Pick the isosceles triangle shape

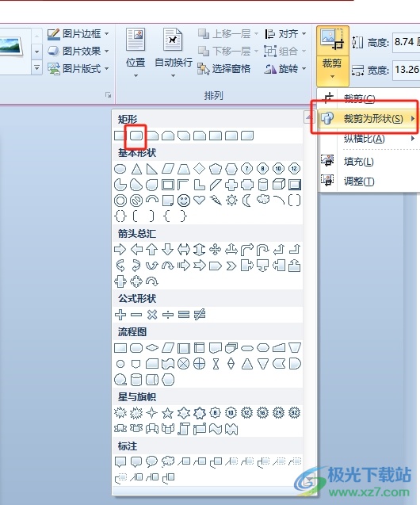point(136,168)
